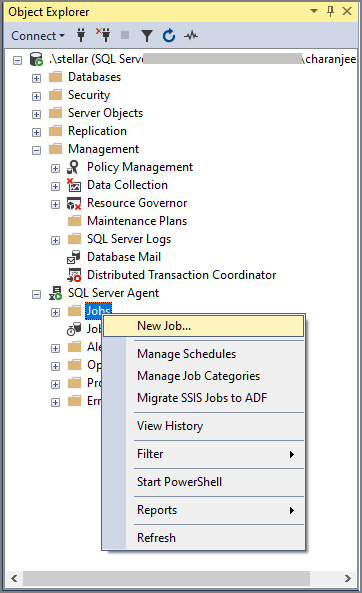Select the Database Mail icon
The image size is (362, 593).
tap(74, 257)
